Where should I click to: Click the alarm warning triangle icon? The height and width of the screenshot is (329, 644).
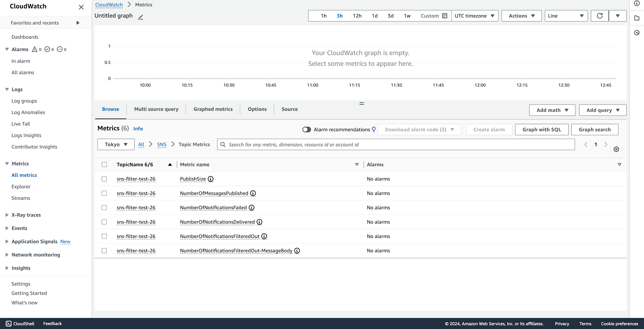point(35,49)
